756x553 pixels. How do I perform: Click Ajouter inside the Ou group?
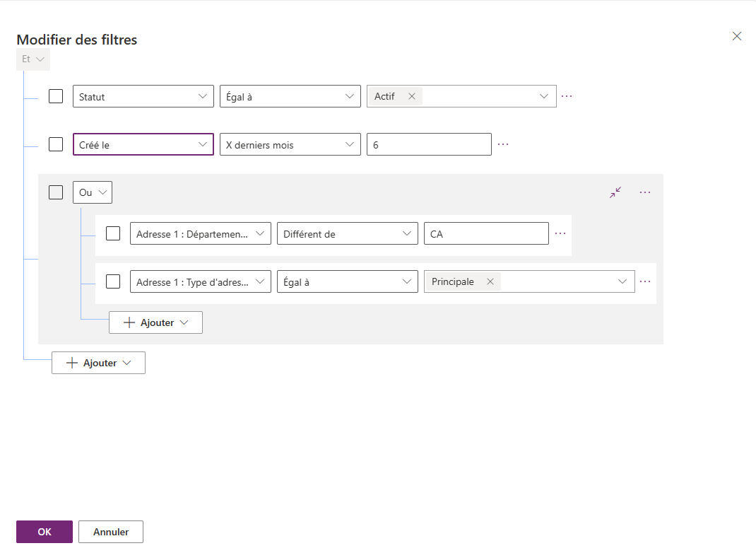click(155, 322)
